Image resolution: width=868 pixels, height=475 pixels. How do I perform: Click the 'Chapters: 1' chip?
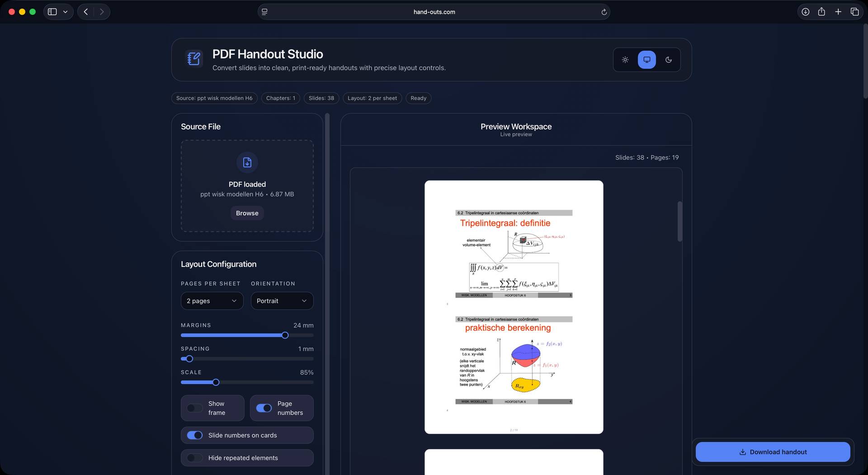281,98
